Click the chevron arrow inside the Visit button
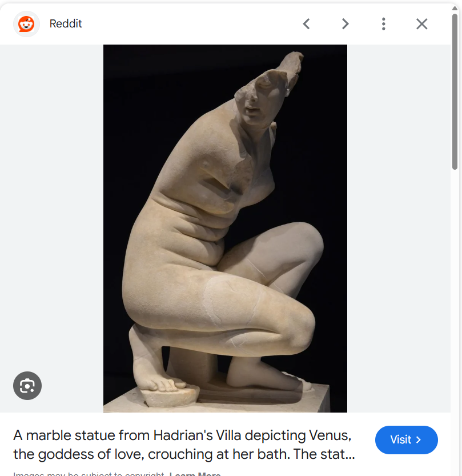The image size is (462, 476). coord(419,440)
